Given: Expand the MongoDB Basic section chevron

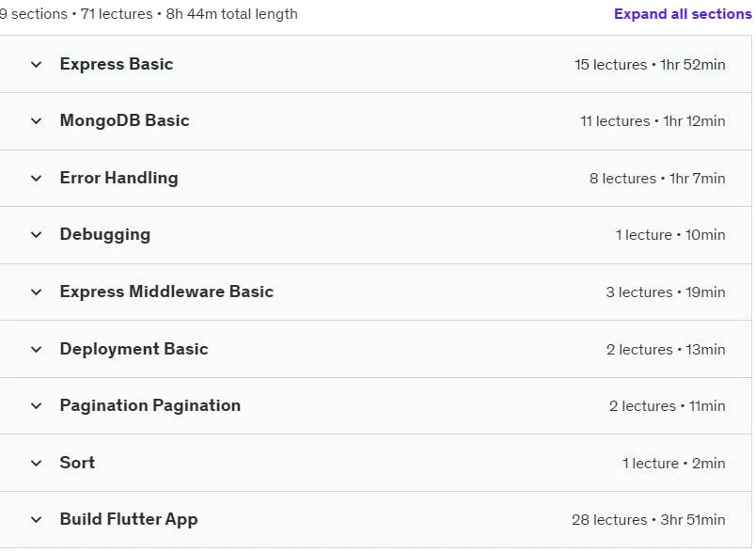Looking at the screenshot, I should [x=36, y=121].
